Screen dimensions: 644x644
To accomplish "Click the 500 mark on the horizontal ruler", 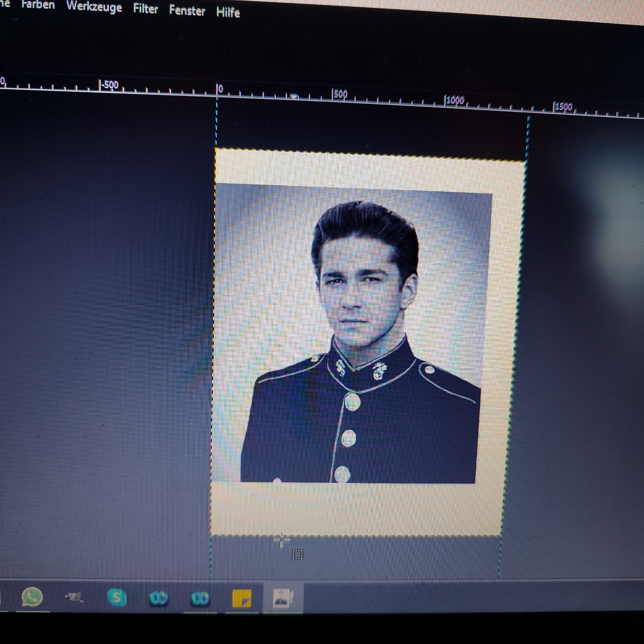I will pyautogui.click(x=340, y=94).
